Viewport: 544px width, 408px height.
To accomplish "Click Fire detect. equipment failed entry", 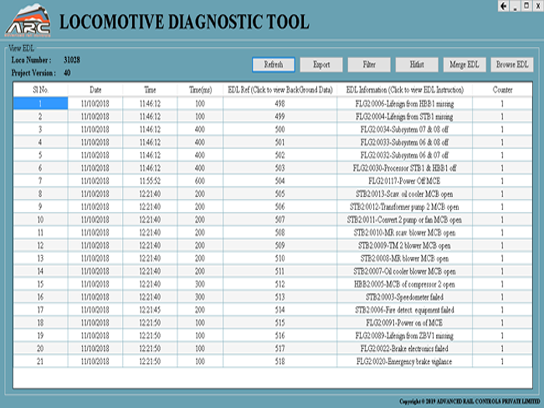I will coord(405,310).
